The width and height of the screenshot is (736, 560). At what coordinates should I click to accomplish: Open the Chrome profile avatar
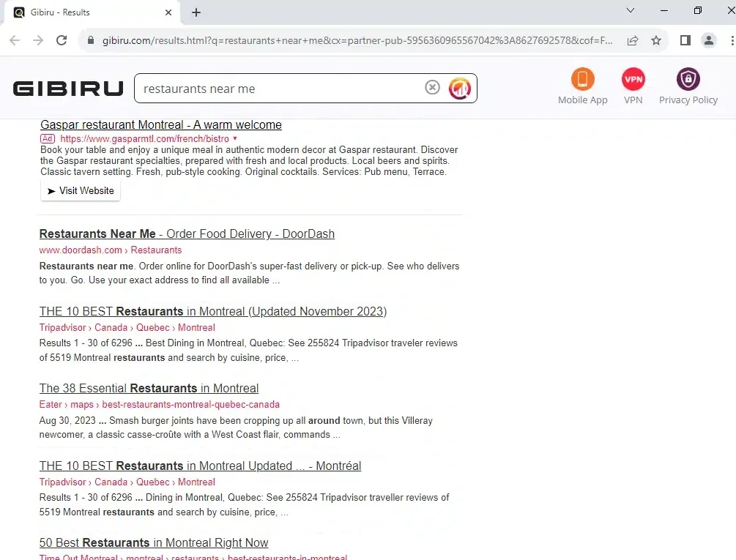coord(709,40)
